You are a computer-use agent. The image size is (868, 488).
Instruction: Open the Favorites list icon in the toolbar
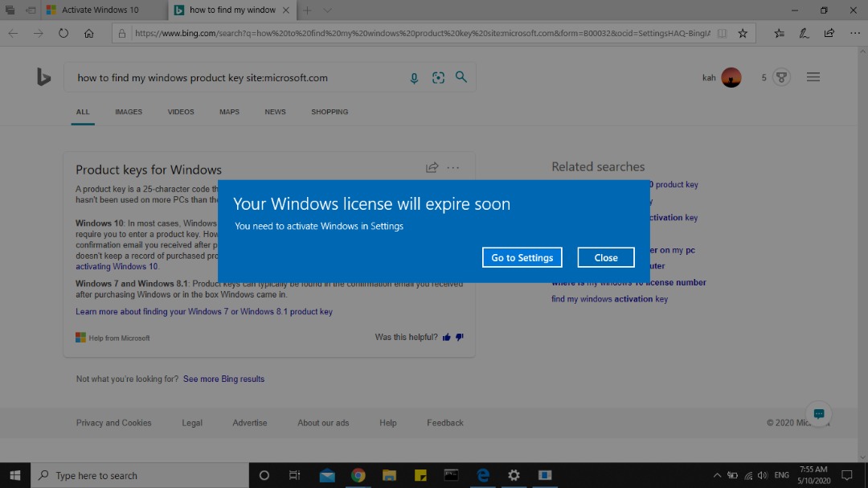point(779,33)
